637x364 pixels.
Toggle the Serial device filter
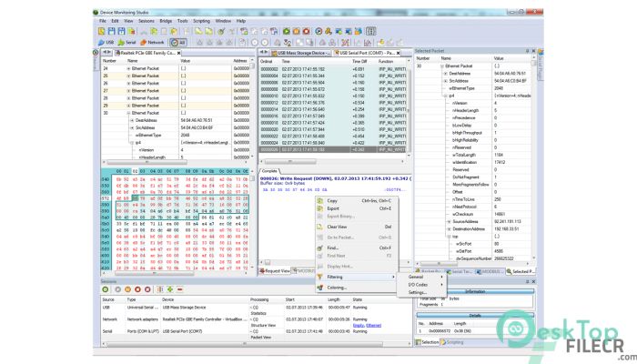tap(126, 42)
